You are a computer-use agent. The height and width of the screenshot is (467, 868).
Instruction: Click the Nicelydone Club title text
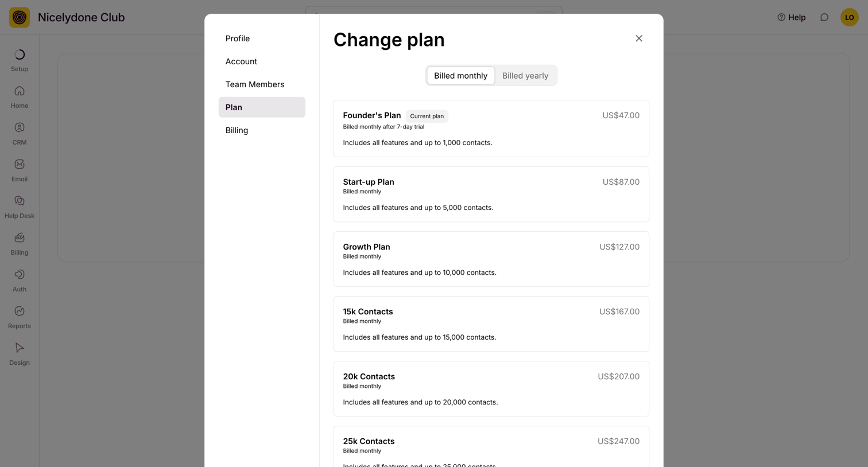pyautogui.click(x=81, y=17)
